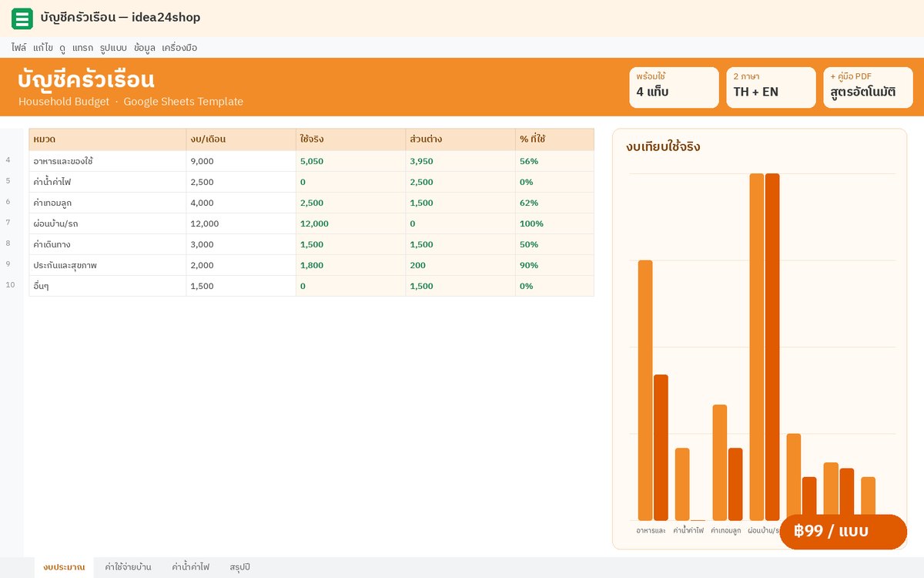Image resolution: width=924 pixels, height=578 pixels.
Task: Select the อื่นๆ category cell
Action: pos(108,286)
